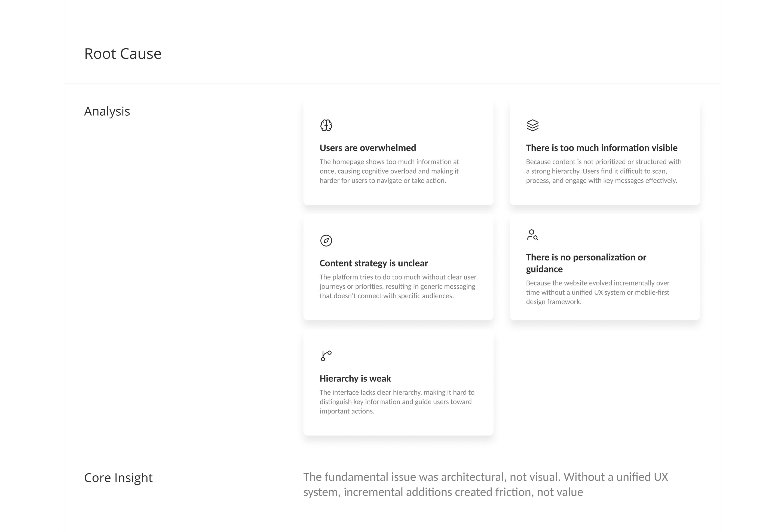Click the 'Content strategy is unclear' title
This screenshot has width=784, height=532.
point(373,263)
